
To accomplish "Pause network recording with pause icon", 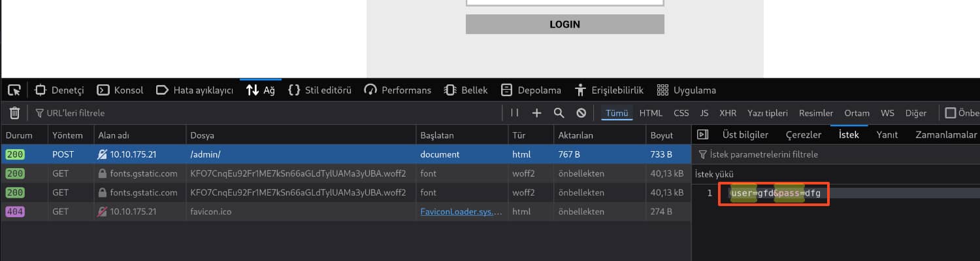I will tap(515, 113).
